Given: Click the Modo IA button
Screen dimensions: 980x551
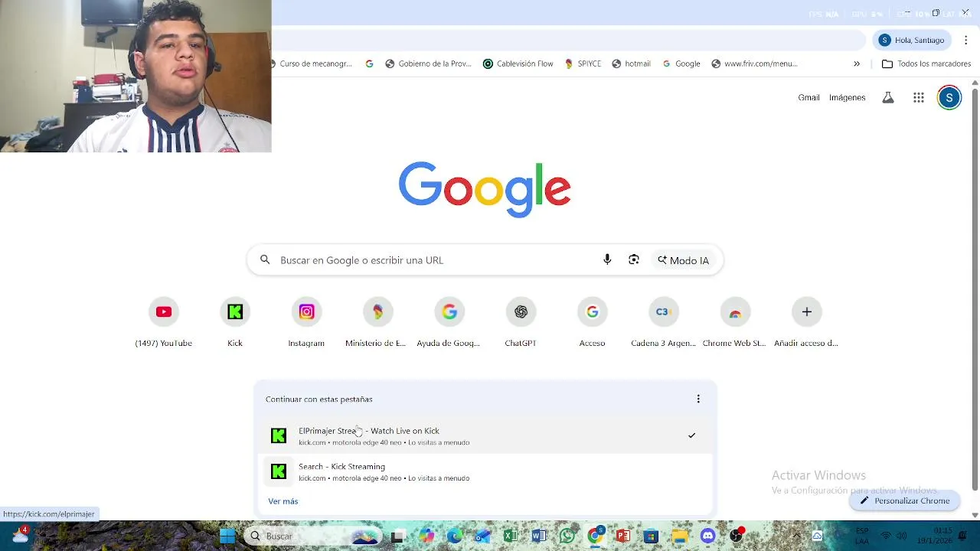Looking at the screenshot, I should tap(683, 260).
